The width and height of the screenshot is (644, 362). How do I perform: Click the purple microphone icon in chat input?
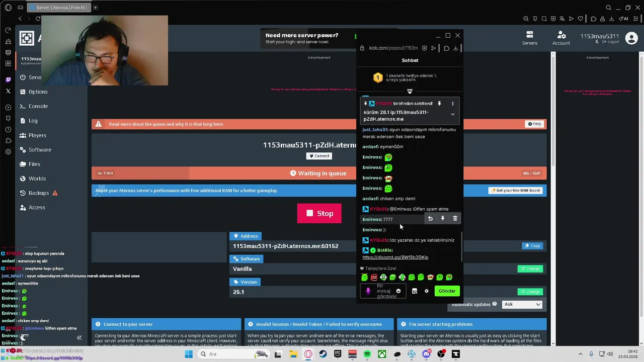click(368, 291)
